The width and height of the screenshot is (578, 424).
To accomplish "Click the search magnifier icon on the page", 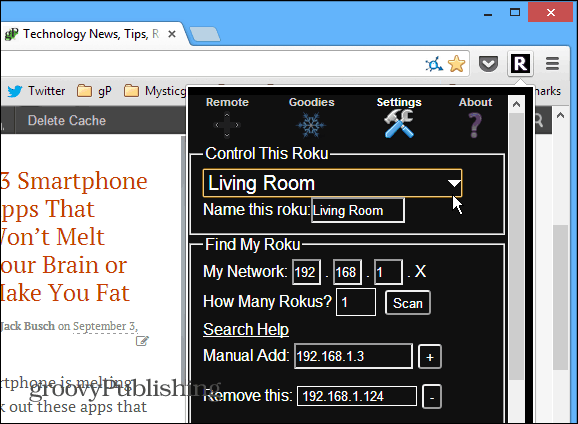I will [538, 120].
